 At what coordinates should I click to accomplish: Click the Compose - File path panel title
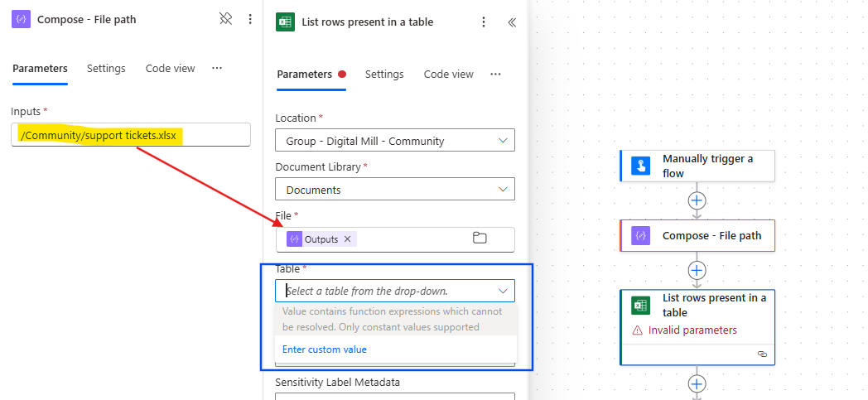click(86, 19)
